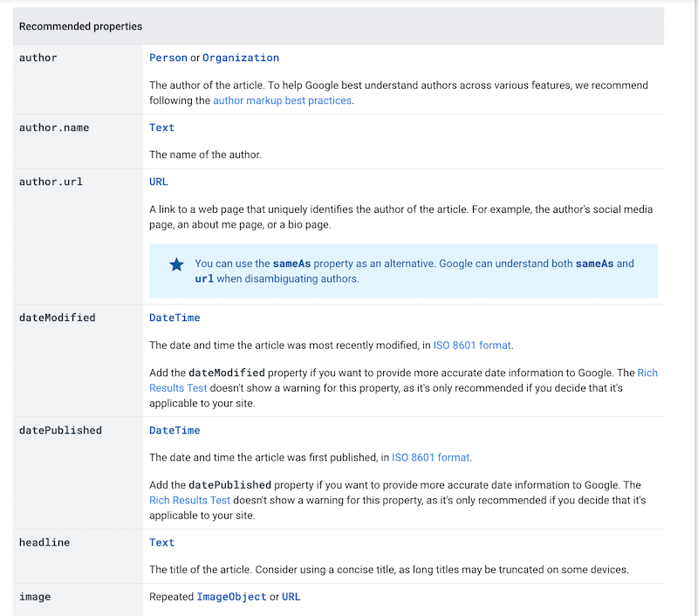Image resolution: width=698 pixels, height=616 pixels.
Task: Open the DateTime link for dateModified
Action: click(174, 318)
